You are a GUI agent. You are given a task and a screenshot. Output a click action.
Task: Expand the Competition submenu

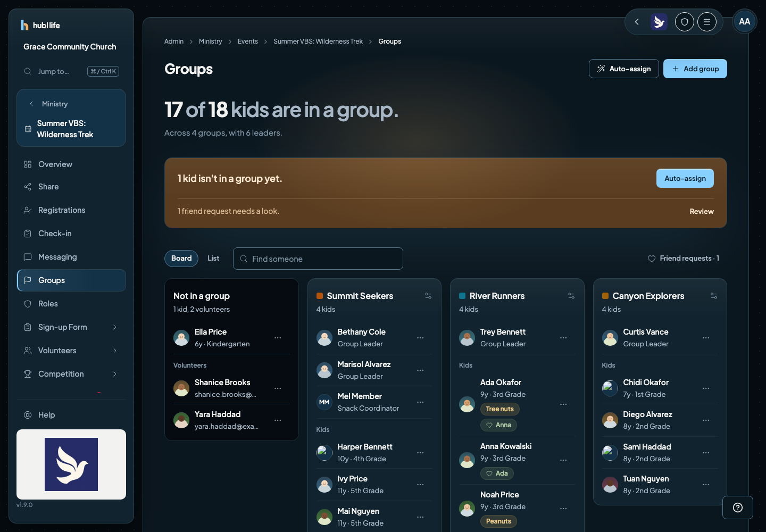tap(115, 374)
